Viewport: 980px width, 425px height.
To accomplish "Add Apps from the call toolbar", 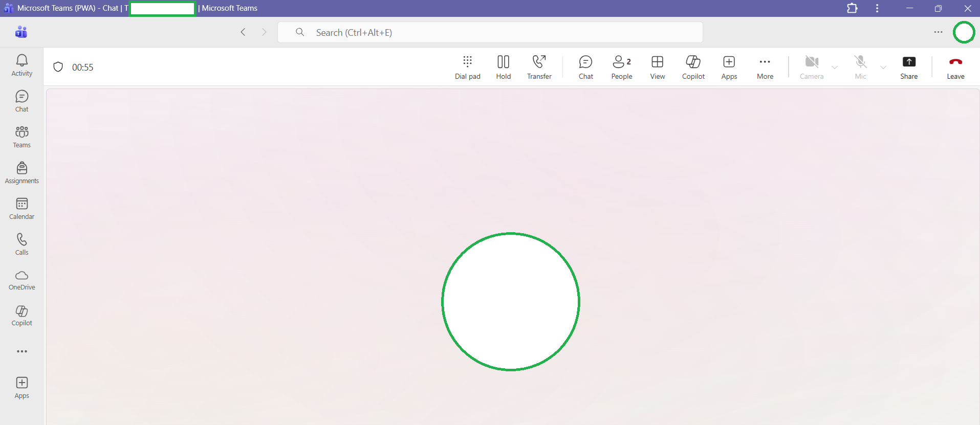I will [729, 68].
